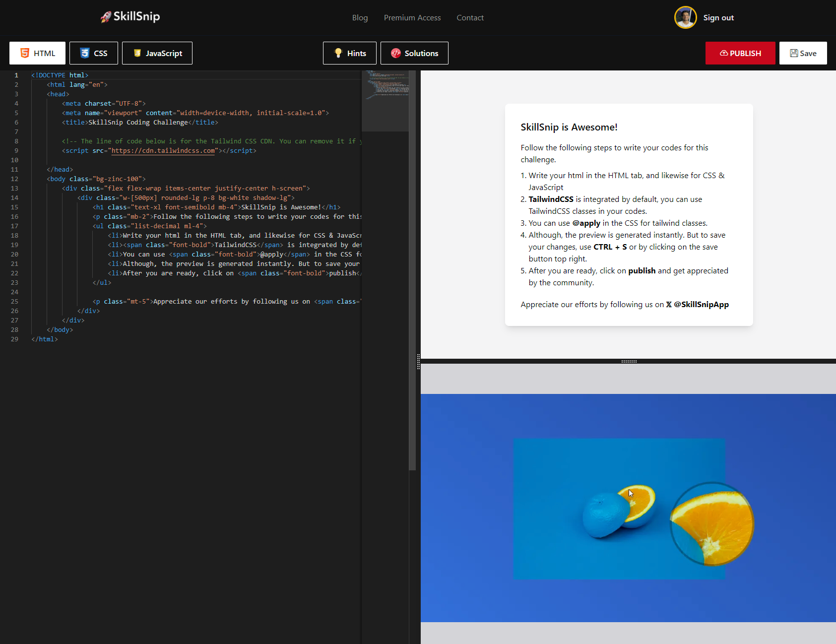Click bold 'TailwindCSS' in preview list

(551, 199)
